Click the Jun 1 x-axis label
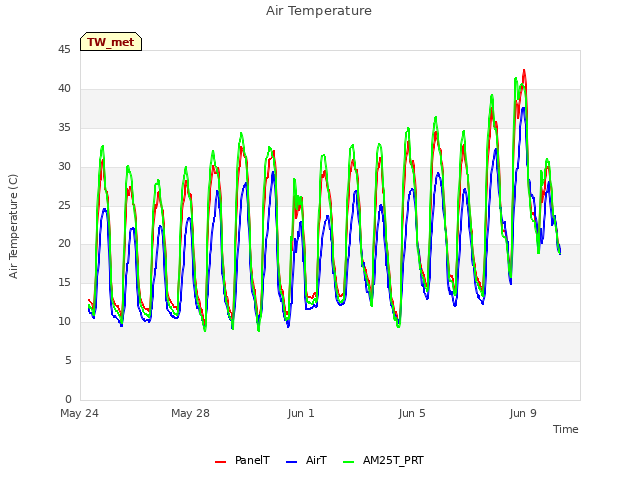640x480 pixels. [301, 413]
